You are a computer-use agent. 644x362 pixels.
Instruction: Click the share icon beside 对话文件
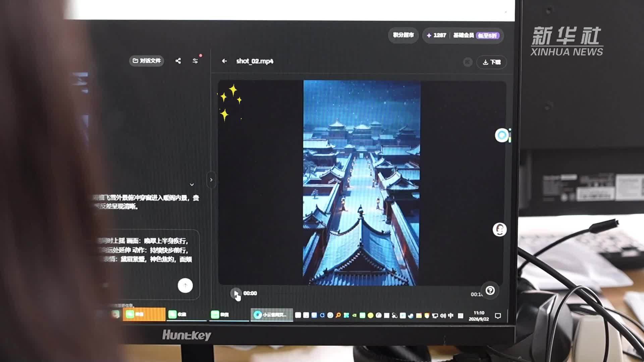coord(178,61)
